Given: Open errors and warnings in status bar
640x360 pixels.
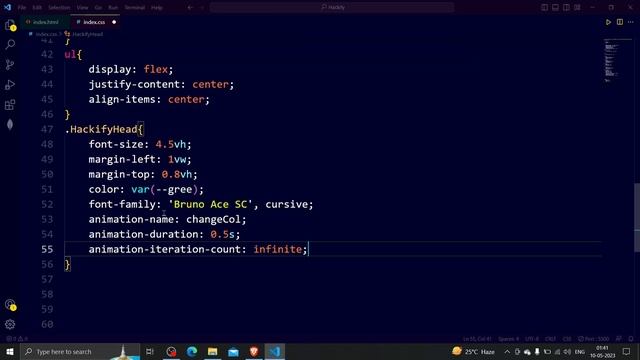Looking at the screenshot, I should coord(17,339).
